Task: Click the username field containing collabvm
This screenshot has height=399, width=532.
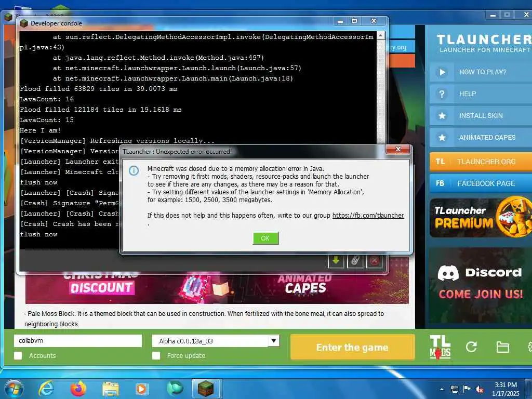Action: pyautogui.click(x=78, y=341)
